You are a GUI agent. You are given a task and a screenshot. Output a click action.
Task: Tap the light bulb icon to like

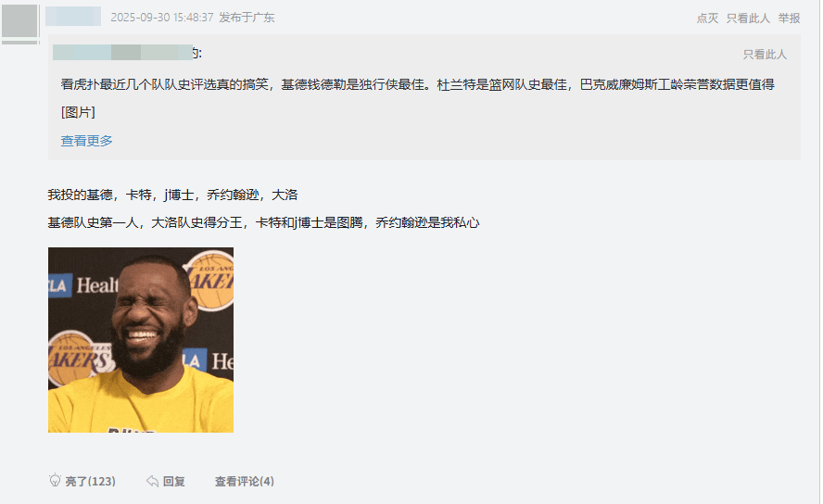coord(55,481)
